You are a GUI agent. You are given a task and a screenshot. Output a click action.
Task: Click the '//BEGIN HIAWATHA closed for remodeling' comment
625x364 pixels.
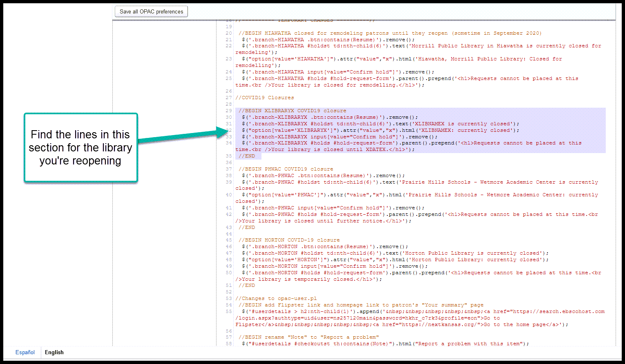[390, 33]
